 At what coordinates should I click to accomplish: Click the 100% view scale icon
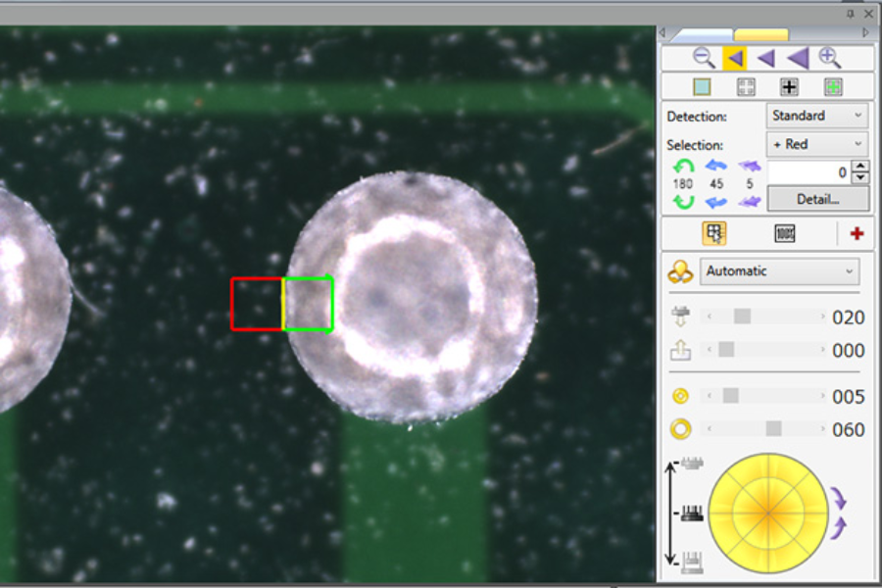785,233
